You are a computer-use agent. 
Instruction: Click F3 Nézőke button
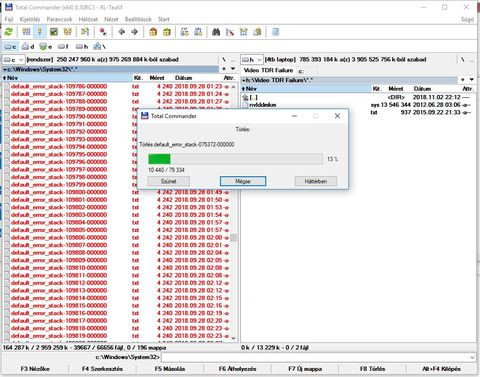(x=35, y=369)
